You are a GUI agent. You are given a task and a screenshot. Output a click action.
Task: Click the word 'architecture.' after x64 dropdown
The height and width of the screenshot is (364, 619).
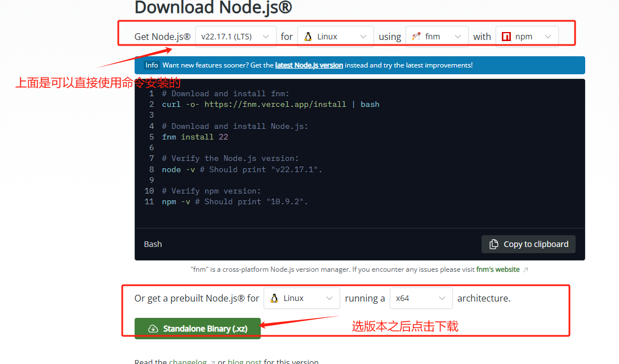484,298
